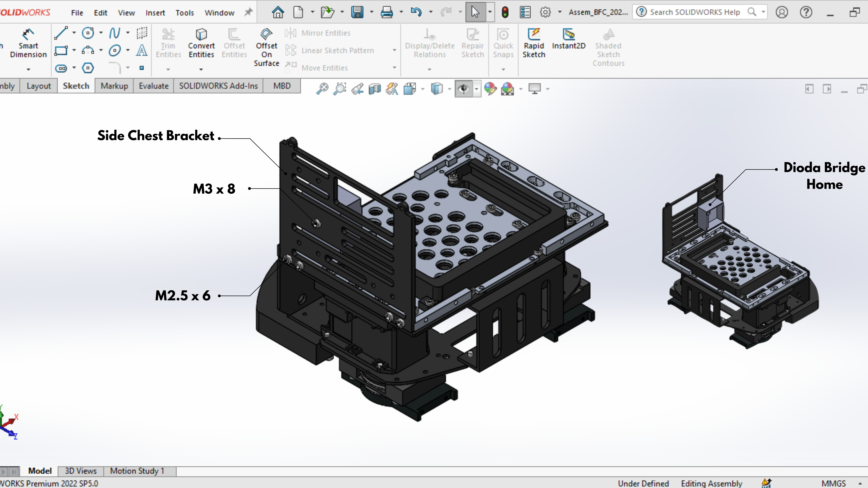Open the Edit menu
868x488 pixels.
(x=100, y=13)
